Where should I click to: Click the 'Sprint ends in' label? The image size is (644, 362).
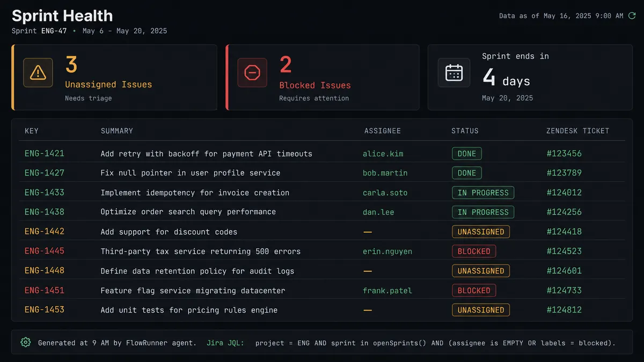515,56
